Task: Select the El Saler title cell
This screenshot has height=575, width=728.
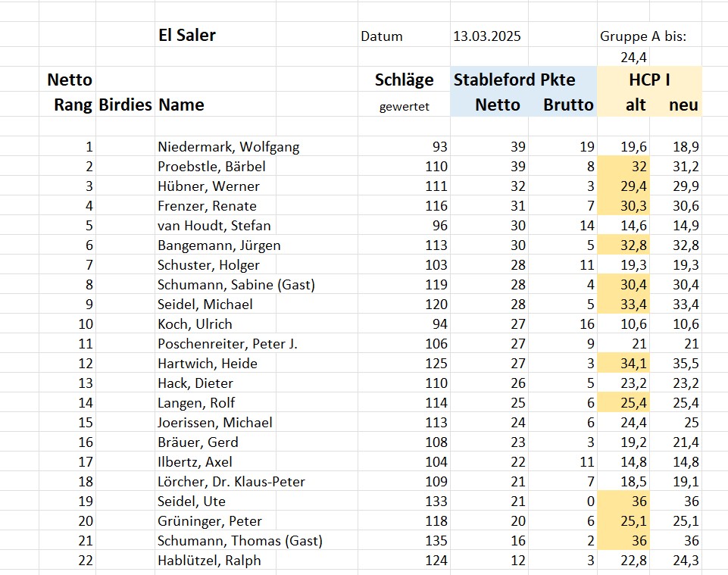Action: tap(187, 36)
